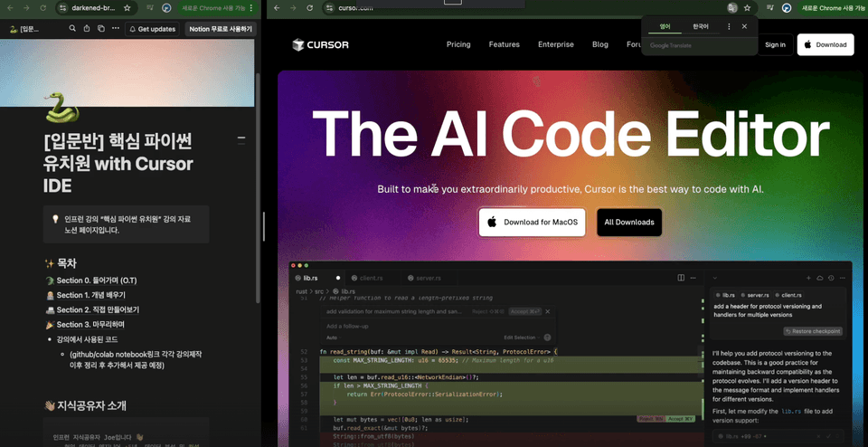Open the Edit Selection dropdown

(x=522, y=338)
